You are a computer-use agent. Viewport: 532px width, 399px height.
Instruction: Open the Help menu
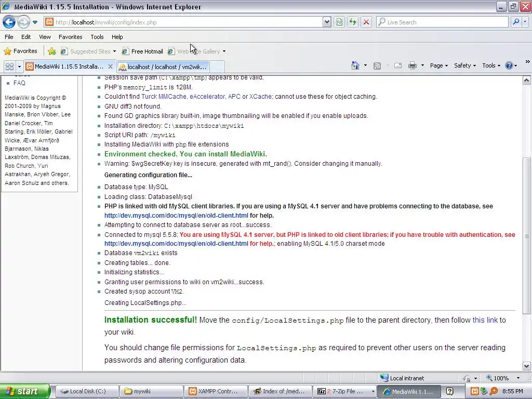[117, 37]
